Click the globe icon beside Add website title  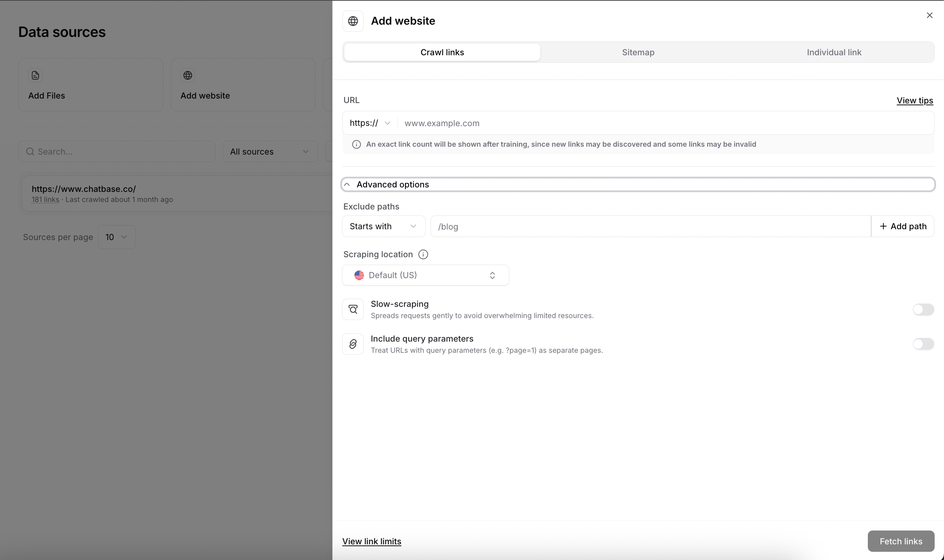[x=353, y=21]
